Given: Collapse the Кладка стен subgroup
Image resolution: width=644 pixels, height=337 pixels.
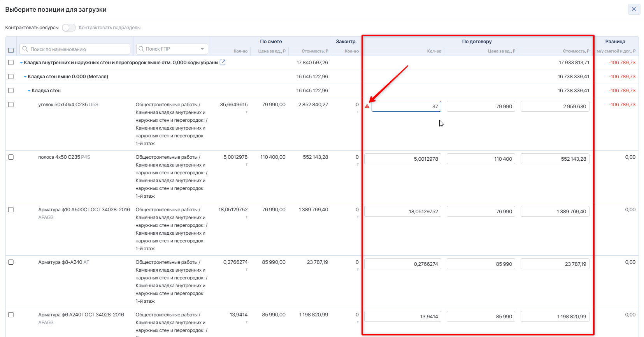Looking at the screenshot, I should (x=29, y=91).
